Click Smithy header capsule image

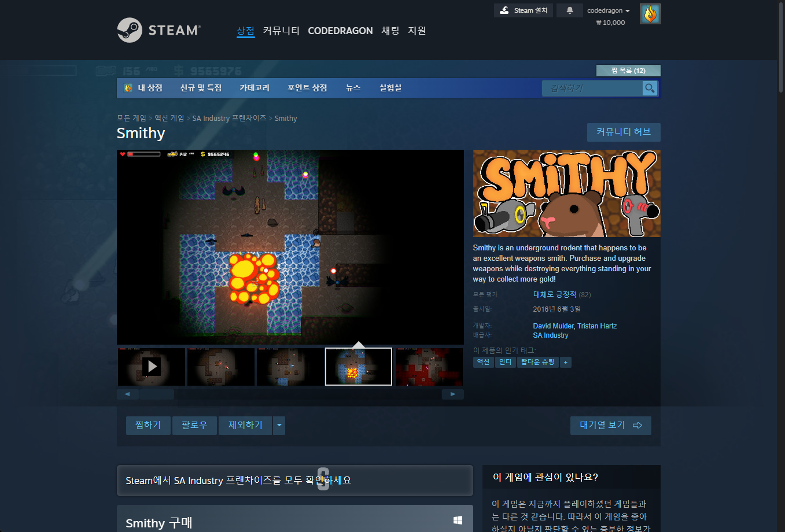click(x=567, y=193)
